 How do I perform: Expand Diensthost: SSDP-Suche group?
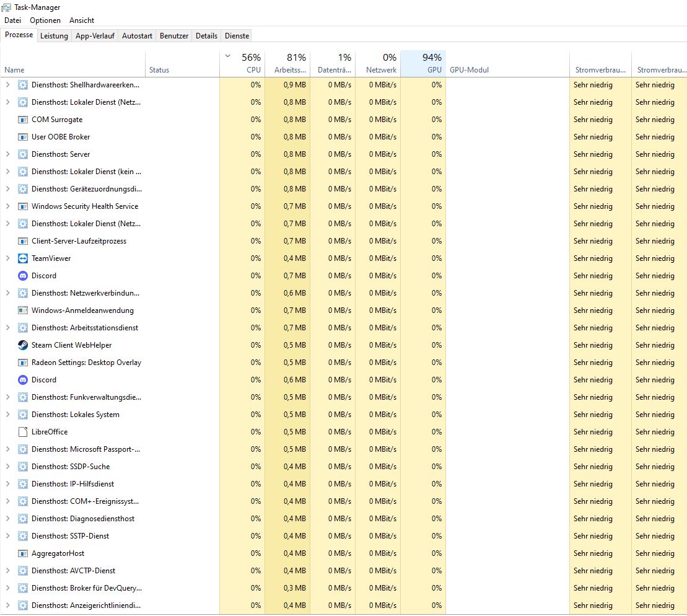tap(7, 467)
